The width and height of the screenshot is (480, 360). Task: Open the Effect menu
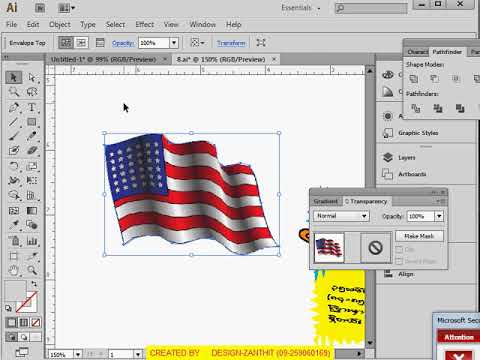click(x=144, y=24)
